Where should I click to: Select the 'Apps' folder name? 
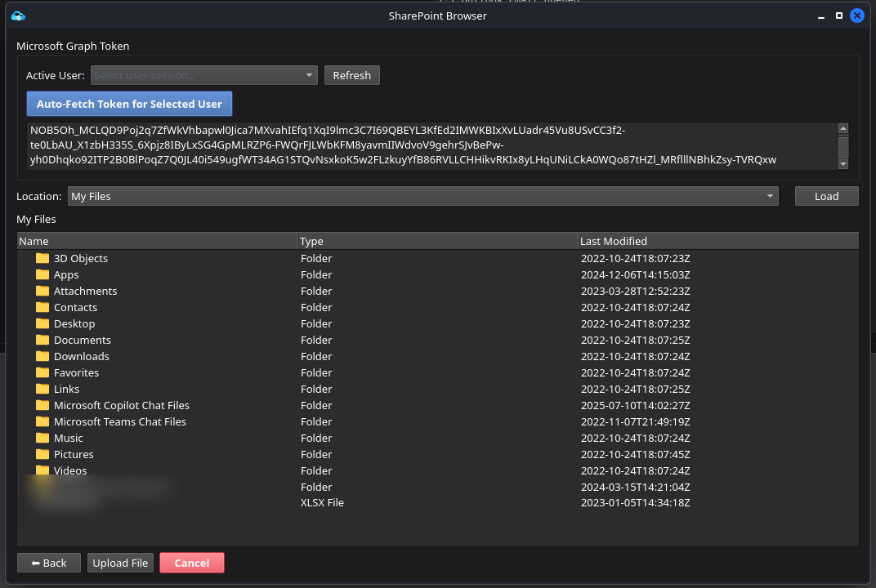[66, 274]
